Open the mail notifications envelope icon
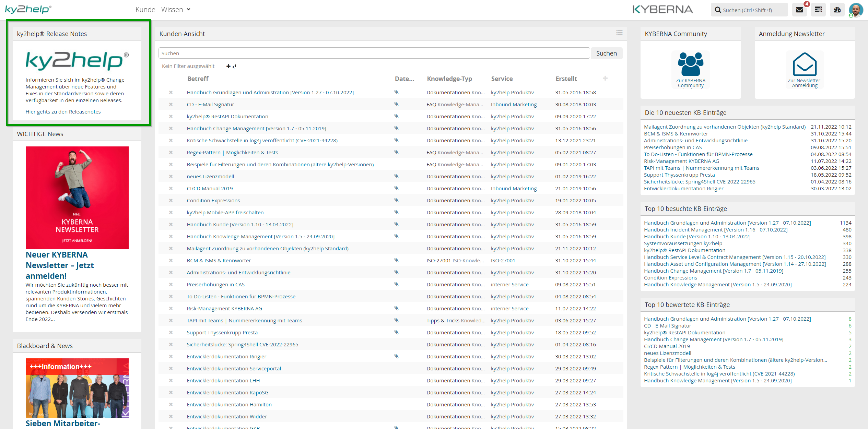This screenshot has height=429, width=868. pyautogui.click(x=799, y=10)
